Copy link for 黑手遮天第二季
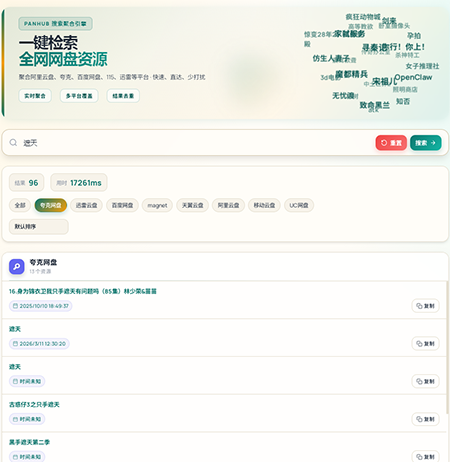450x462 pixels. (425, 457)
